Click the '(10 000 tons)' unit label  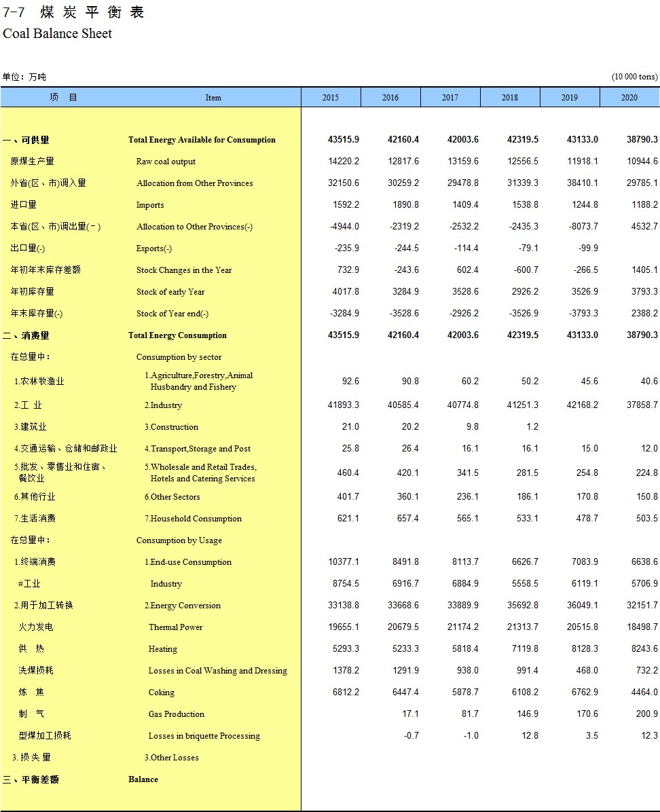coord(635,77)
